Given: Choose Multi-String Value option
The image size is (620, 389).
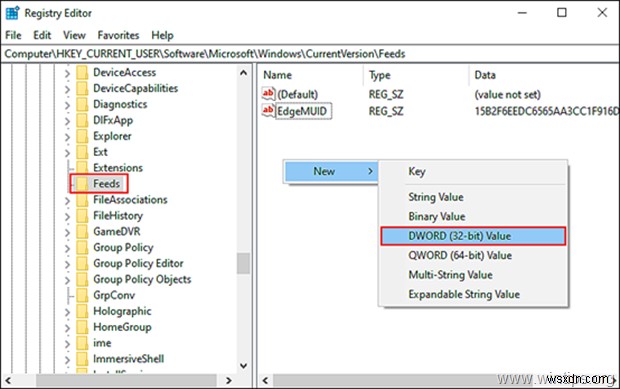Looking at the screenshot, I should click(473, 275).
